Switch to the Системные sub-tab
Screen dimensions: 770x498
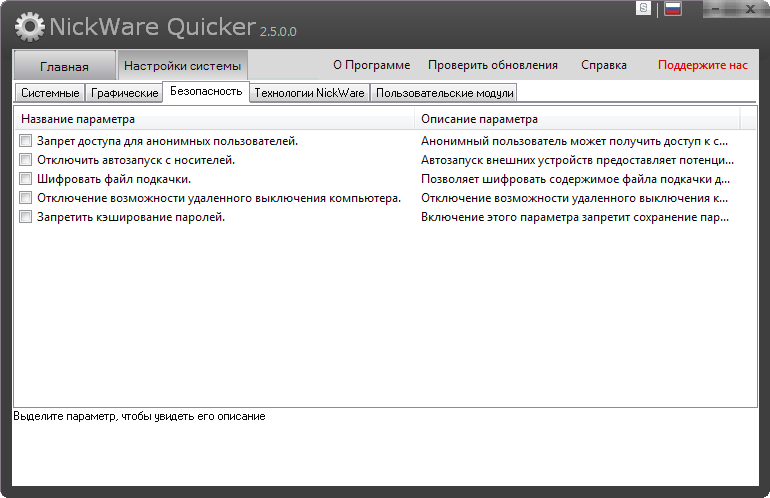point(50,93)
